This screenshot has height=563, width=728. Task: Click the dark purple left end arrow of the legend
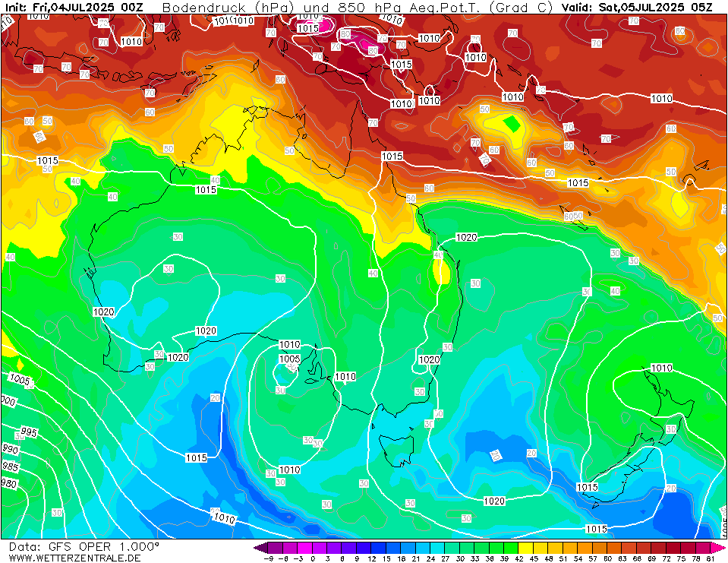click(x=261, y=547)
